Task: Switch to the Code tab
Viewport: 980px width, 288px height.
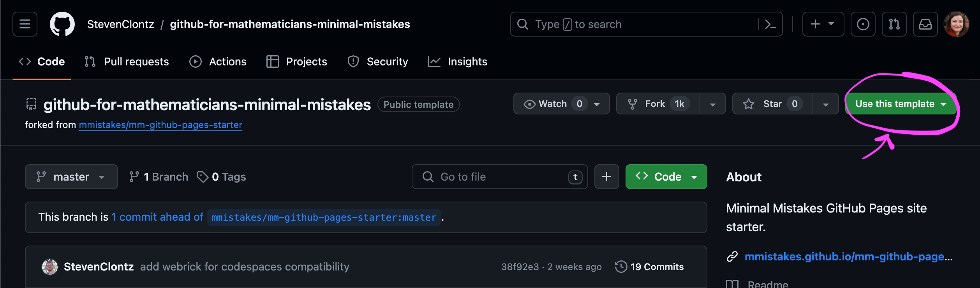Action: pos(42,61)
